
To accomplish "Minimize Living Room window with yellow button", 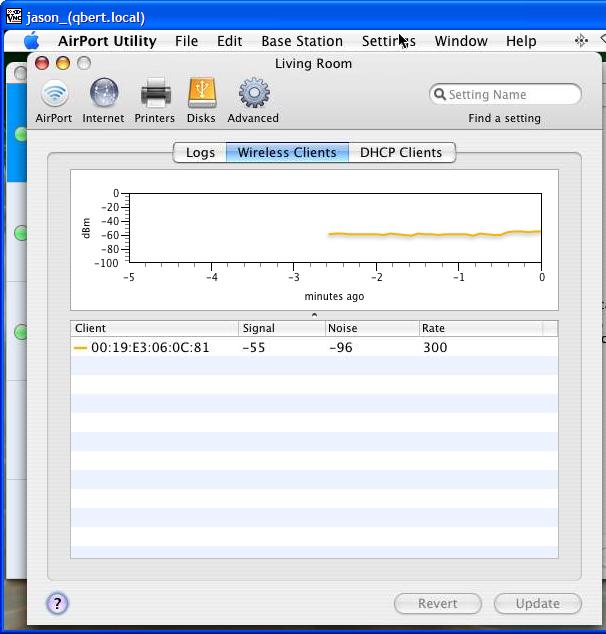I will 63,63.
